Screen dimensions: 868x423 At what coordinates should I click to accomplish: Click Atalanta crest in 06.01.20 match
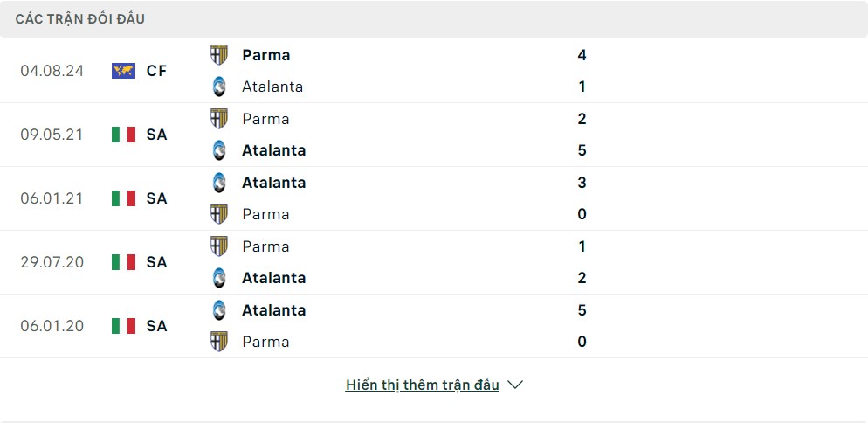click(219, 310)
